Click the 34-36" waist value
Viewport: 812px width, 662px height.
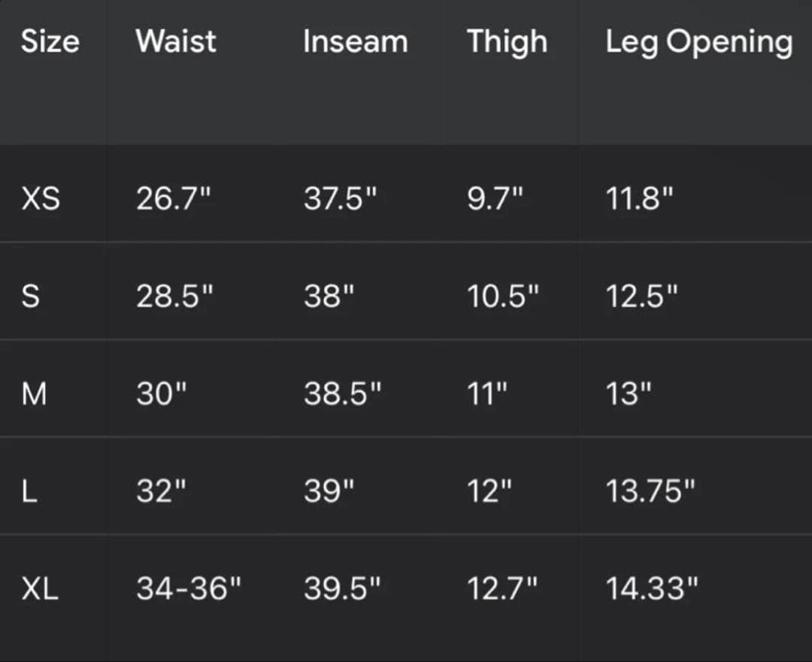[189, 588]
